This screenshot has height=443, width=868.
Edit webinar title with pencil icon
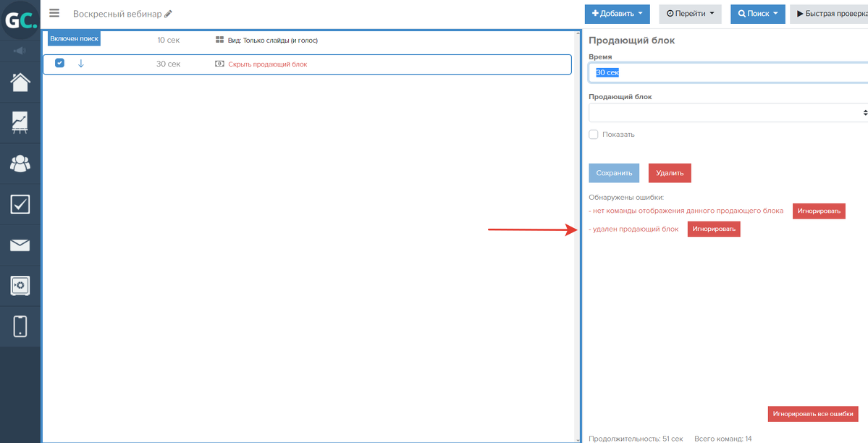pos(168,14)
